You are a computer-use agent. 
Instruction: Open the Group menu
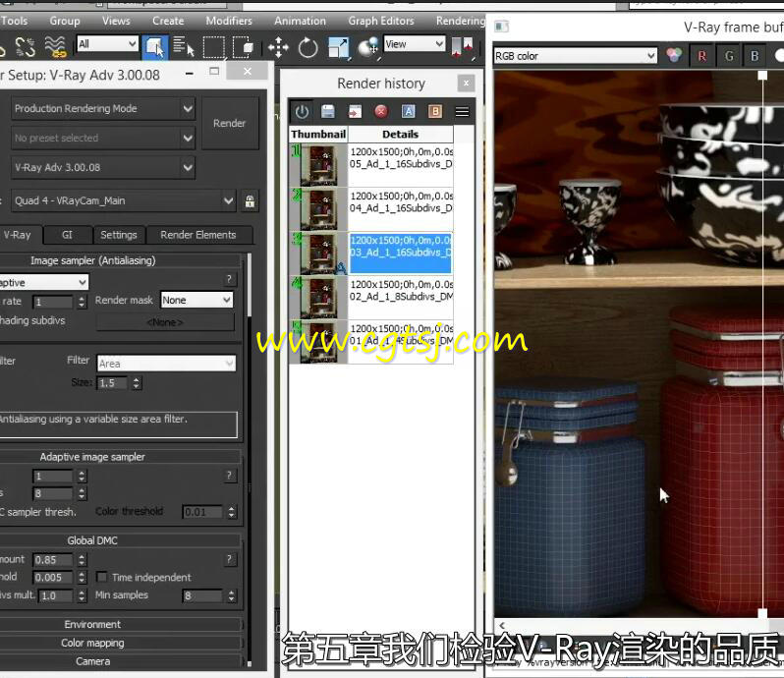(65, 21)
